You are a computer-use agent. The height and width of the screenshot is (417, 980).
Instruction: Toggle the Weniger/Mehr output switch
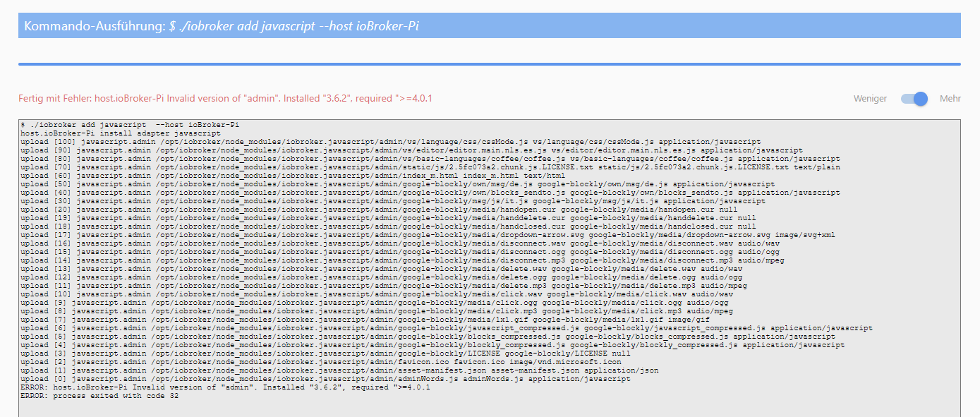click(x=914, y=99)
